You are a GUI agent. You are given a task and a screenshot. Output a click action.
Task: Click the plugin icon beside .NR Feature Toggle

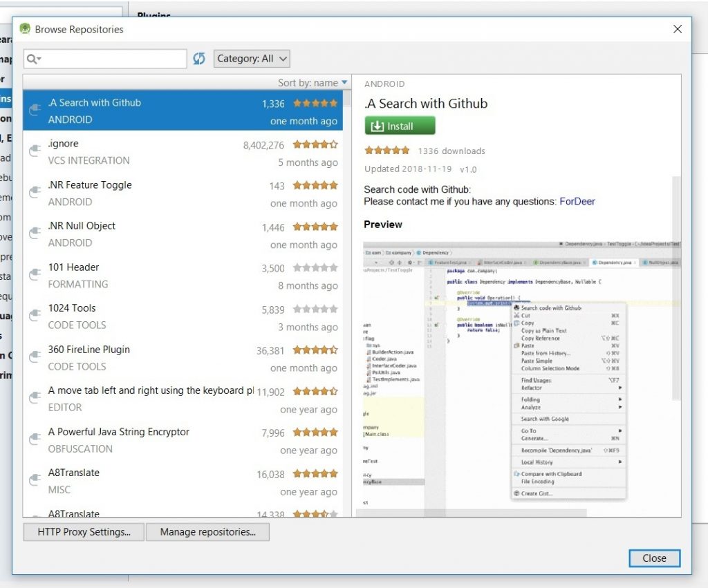(x=35, y=193)
